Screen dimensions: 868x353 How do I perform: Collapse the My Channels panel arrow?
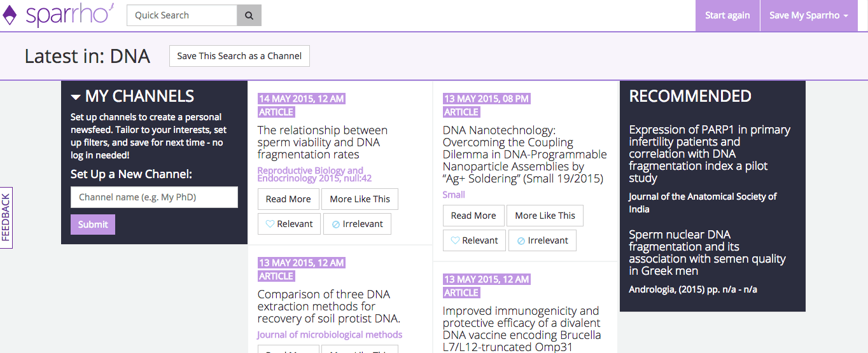click(x=76, y=97)
